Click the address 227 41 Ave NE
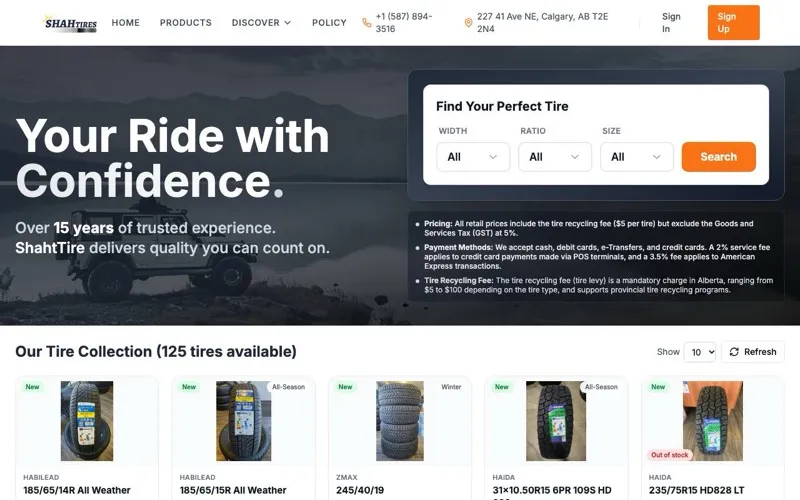 (x=542, y=23)
